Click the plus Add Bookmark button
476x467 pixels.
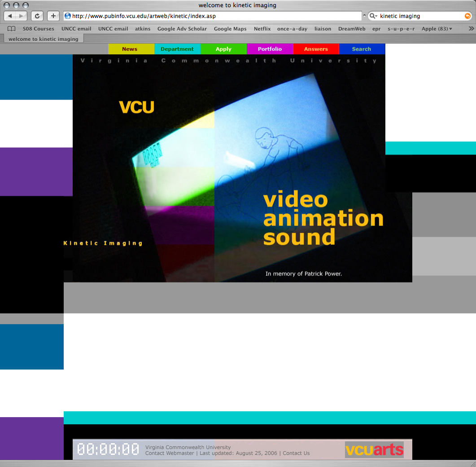(x=53, y=16)
